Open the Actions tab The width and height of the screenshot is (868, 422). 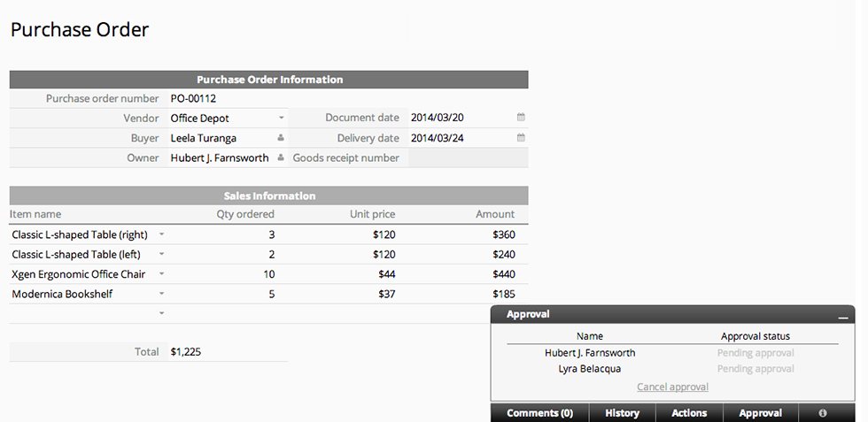pyautogui.click(x=689, y=413)
